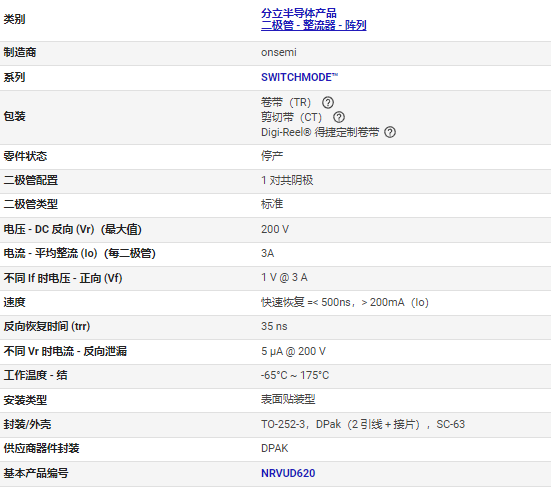
Task: Open the 二极管 - 整流器 - 阵列 link
Action: click(x=313, y=25)
